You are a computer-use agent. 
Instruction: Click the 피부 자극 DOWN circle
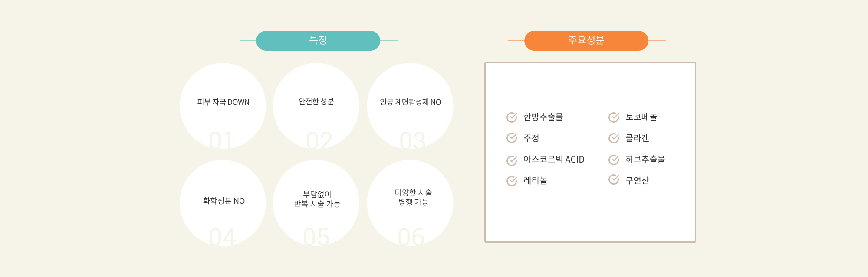(x=223, y=106)
